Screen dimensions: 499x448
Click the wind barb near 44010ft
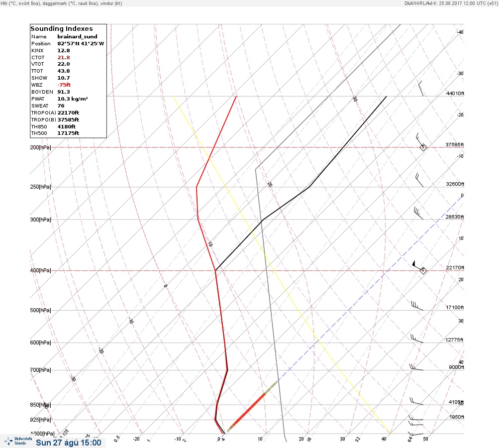421,89
